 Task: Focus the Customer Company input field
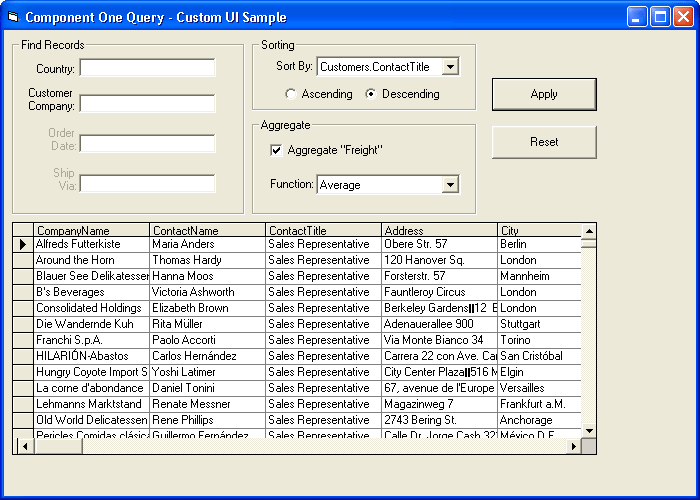[147, 104]
